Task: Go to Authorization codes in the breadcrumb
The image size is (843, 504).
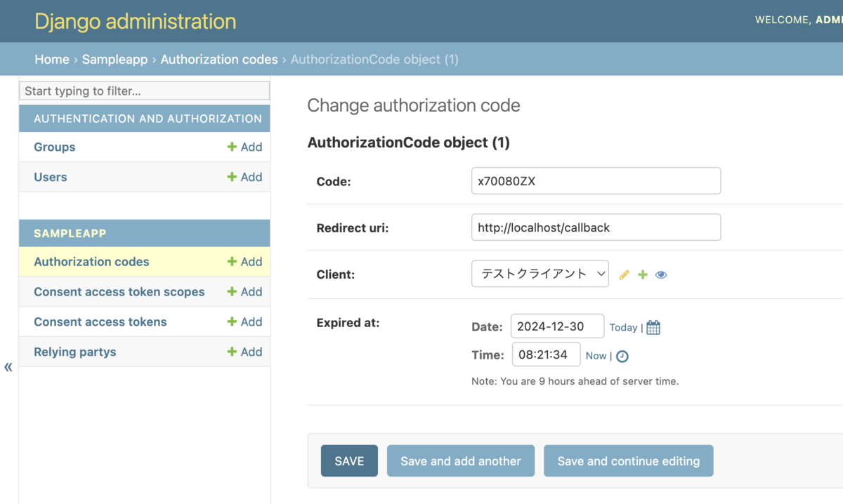Action: (219, 60)
